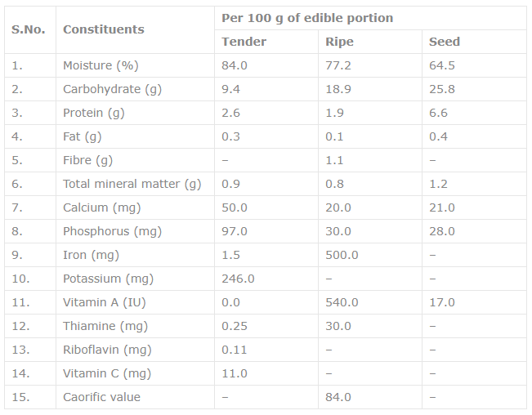Select the Ripe iron value 500.0
This screenshot has height=415, width=532.
(342, 255)
